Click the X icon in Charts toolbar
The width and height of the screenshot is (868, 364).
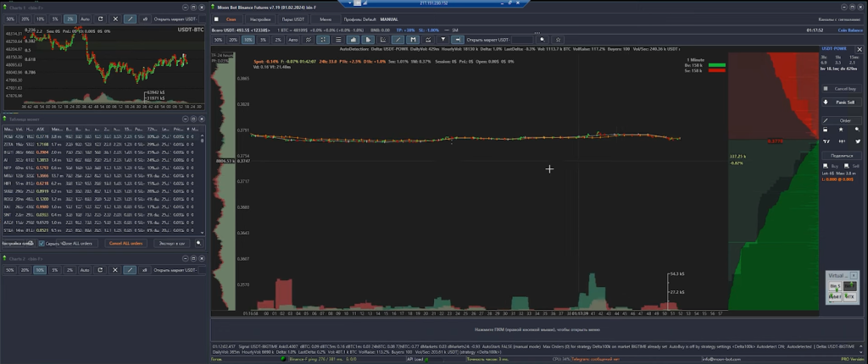(x=115, y=19)
